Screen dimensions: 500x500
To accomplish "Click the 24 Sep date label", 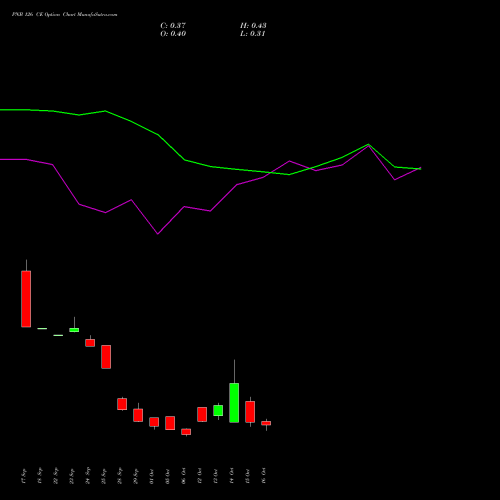I will (x=88, y=476).
